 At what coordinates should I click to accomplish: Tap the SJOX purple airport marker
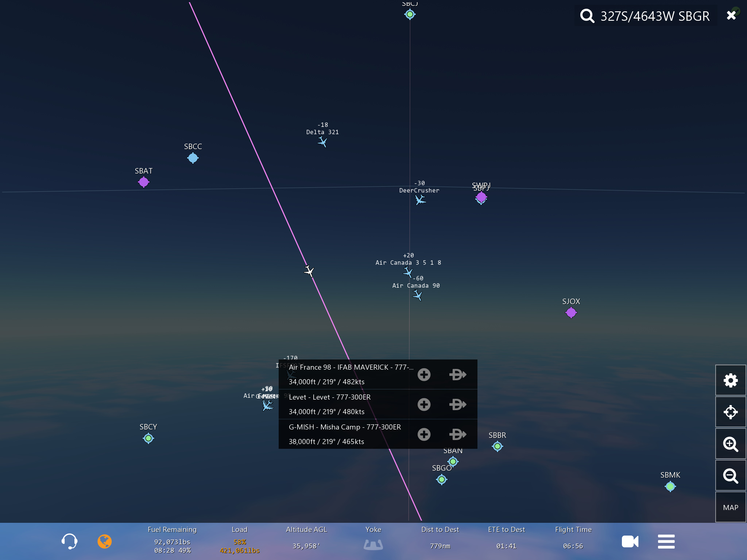pos(571,312)
